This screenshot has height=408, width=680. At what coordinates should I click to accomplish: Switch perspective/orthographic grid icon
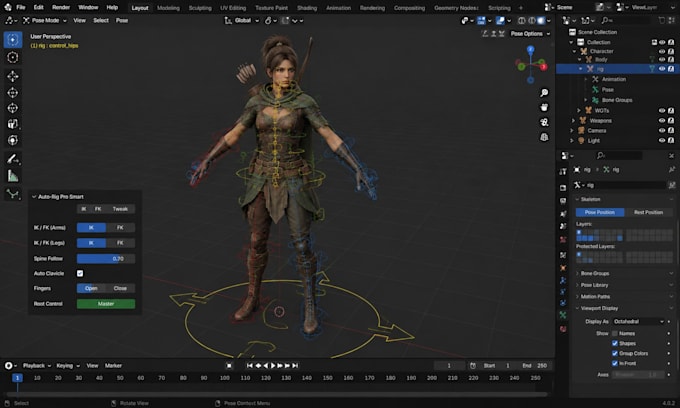(544, 137)
